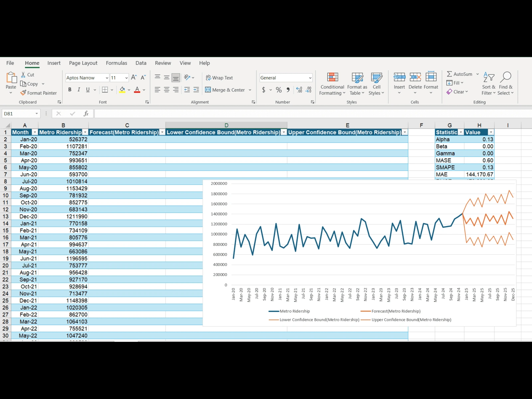Click the Insert Function fx icon
The image size is (532, 399).
click(x=86, y=114)
